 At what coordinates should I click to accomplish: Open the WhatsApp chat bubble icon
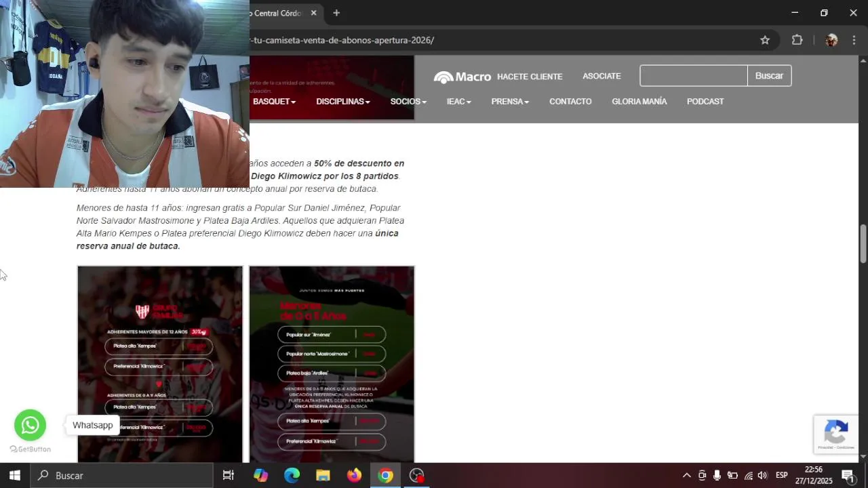tap(30, 425)
